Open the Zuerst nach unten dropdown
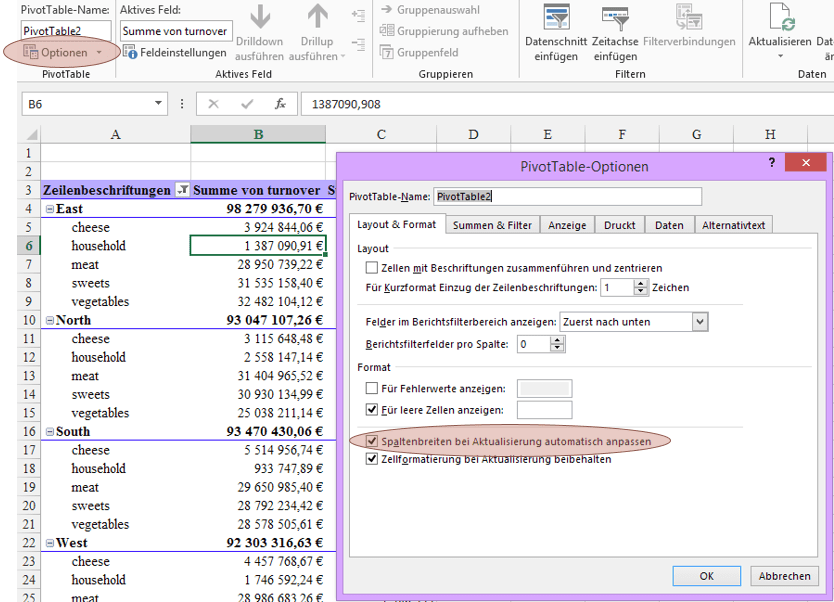The width and height of the screenshot is (834, 602). pos(700,322)
